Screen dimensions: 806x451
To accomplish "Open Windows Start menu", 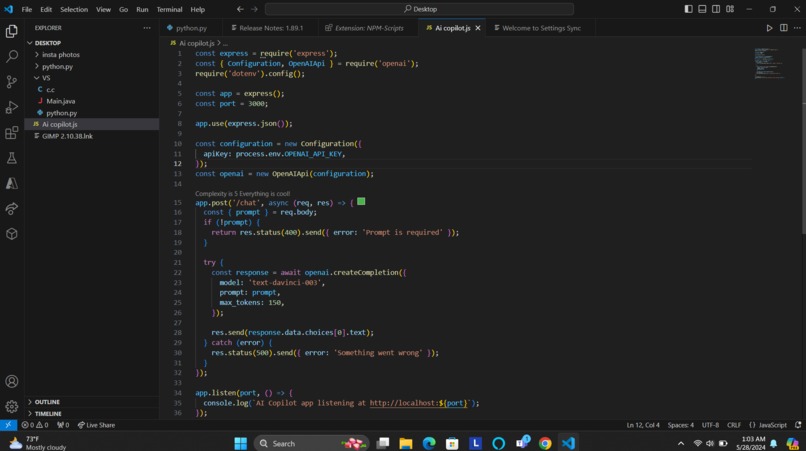I will pyautogui.click(x=240, y=443).
